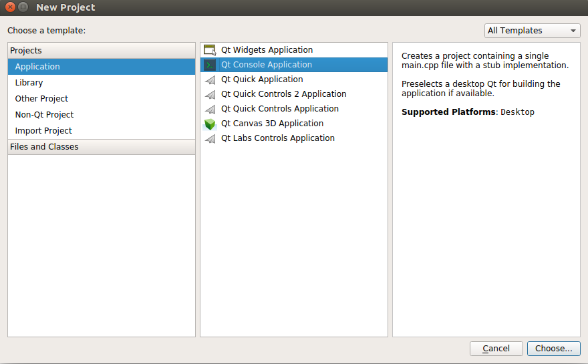588x364 pixels.
Task: Select the Library project category
Action: coord(102,82)
